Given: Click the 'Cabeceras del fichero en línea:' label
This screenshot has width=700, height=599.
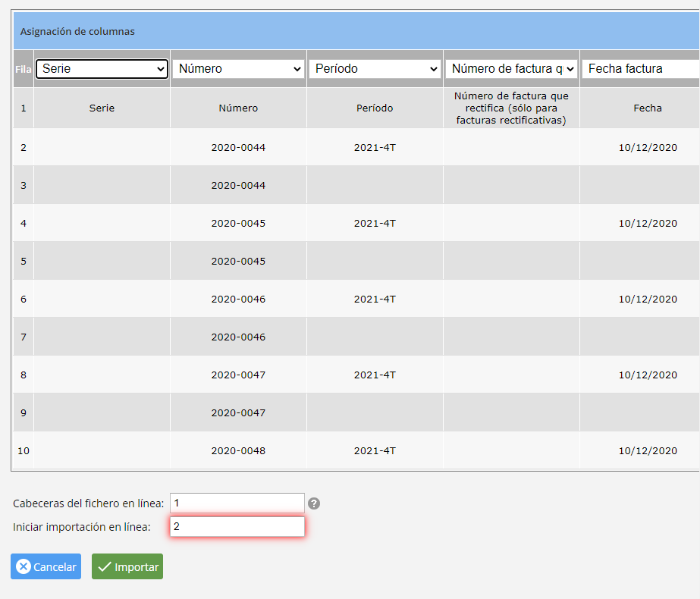Looking at the screenshot, I should coord(89,503).
